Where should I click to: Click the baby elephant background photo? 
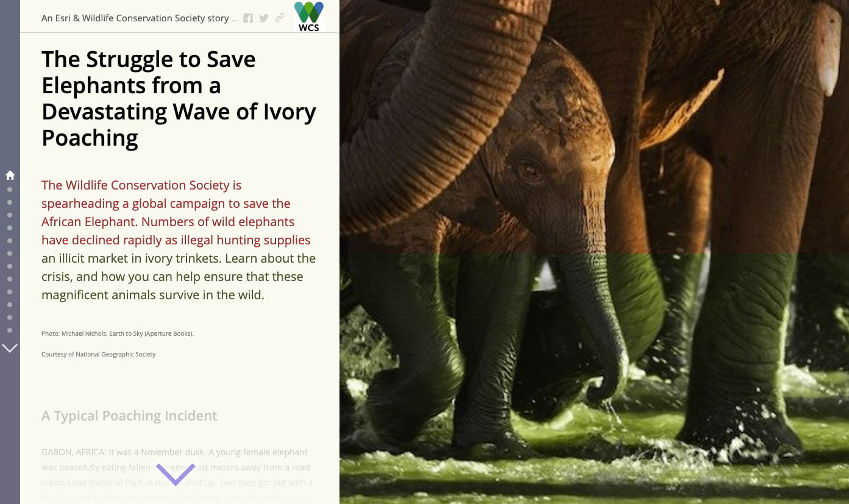coord(594,252)
